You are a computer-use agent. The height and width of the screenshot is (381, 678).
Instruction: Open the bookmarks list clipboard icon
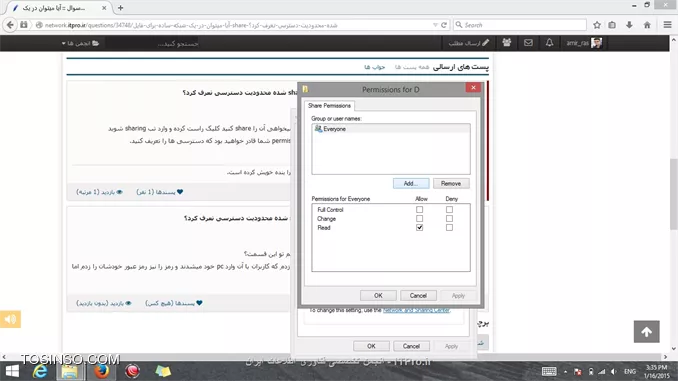(612, 25)
